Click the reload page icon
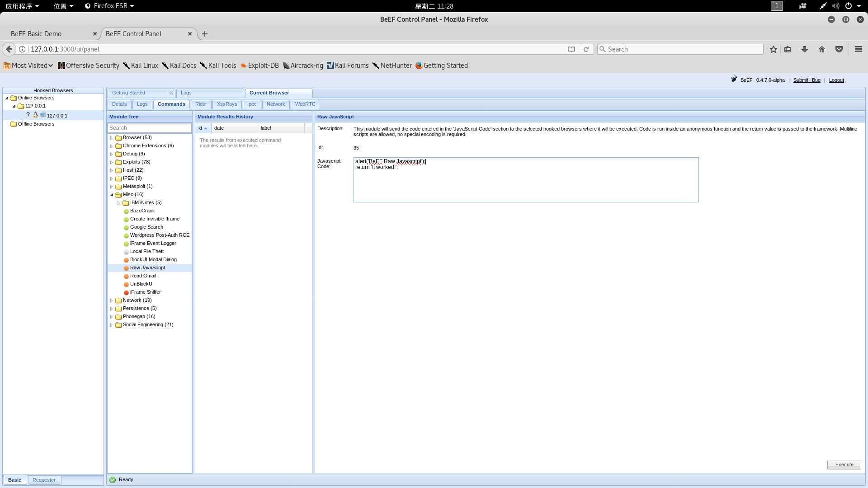 586,49
